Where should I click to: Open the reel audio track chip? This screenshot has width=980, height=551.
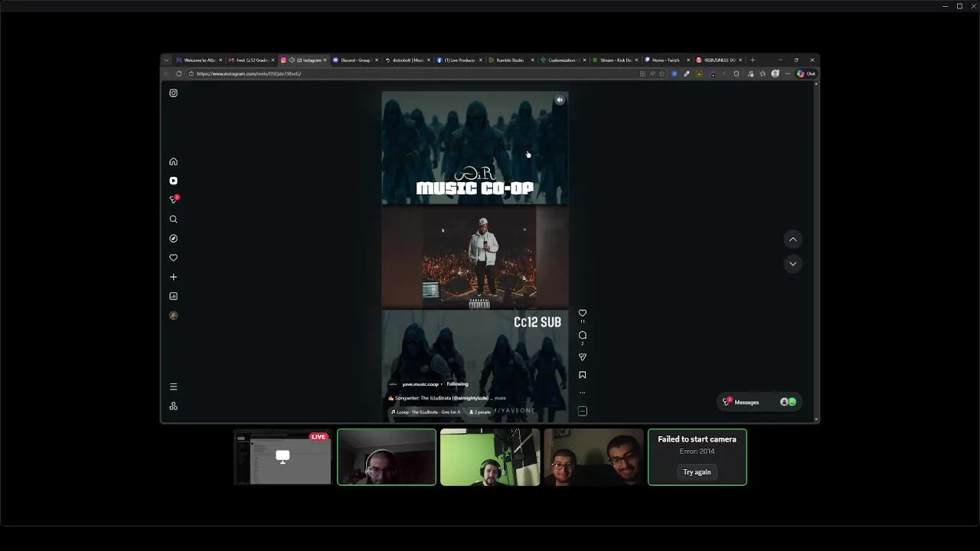[426, 412]
